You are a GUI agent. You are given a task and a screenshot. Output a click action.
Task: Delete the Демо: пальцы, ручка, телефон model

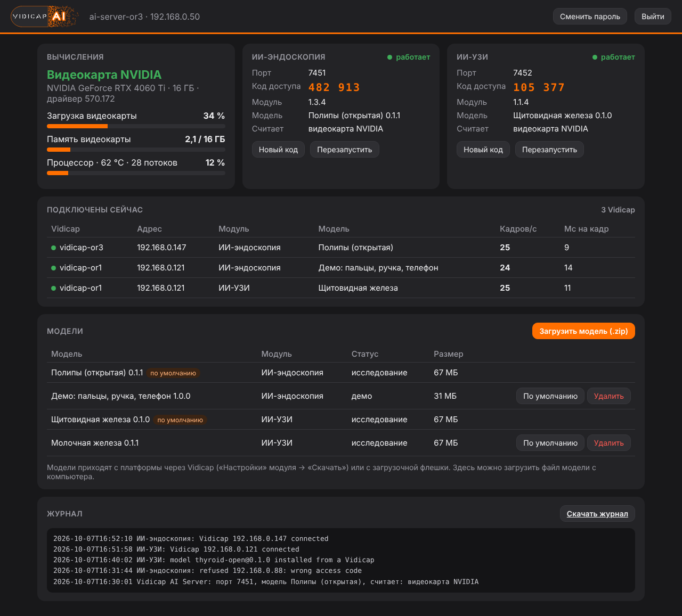coord(608,396)
